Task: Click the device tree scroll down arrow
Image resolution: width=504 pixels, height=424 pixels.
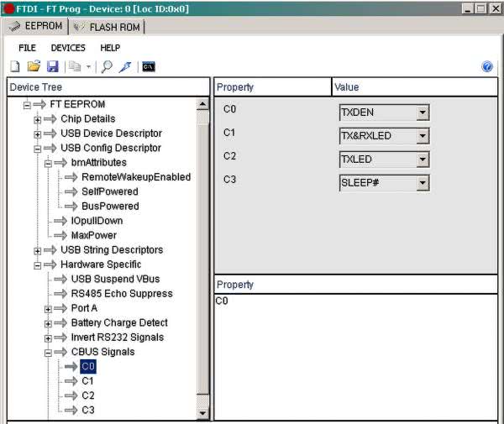Action: 202,412
